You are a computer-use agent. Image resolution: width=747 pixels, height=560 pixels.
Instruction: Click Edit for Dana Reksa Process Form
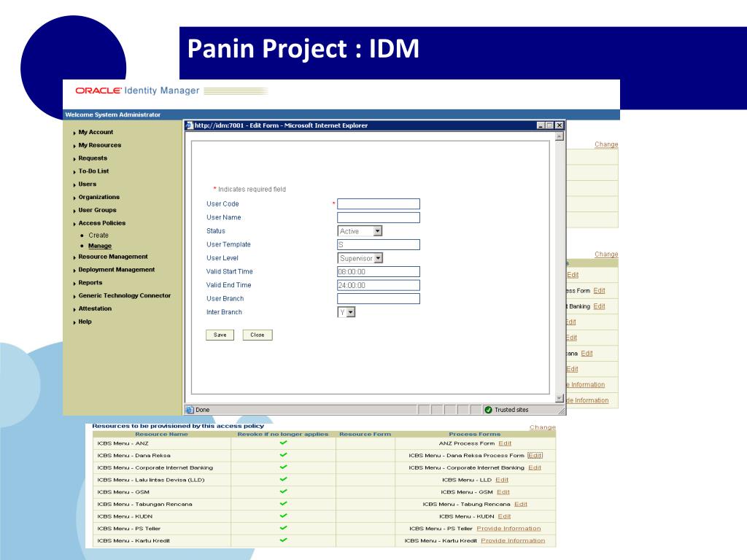click(535, 456)
